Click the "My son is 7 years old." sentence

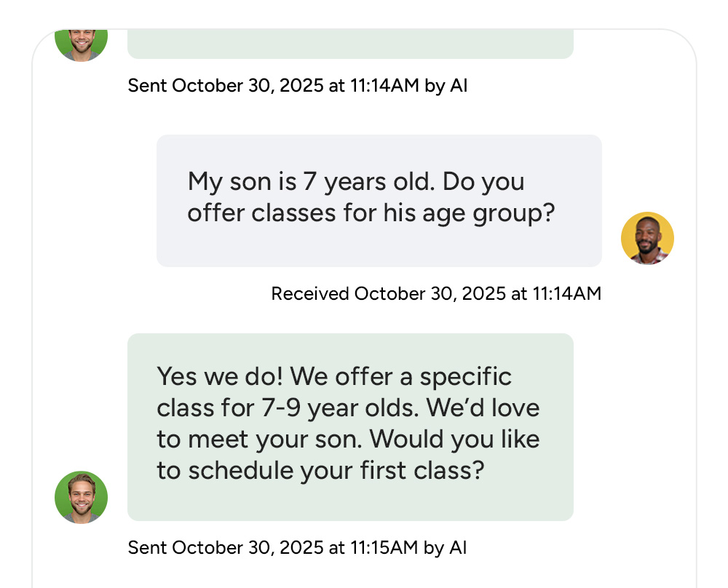point(312,181)
